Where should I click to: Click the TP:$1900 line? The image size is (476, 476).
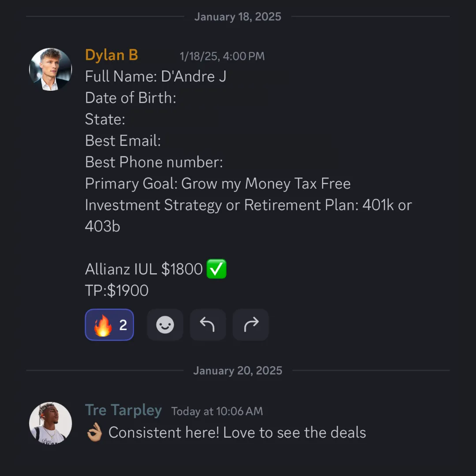pos(117,290)
